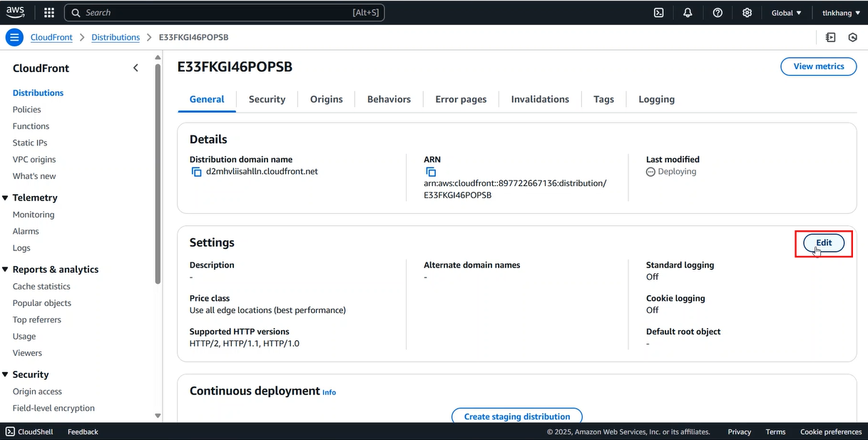Copy the distribution ARN
This screenshot has height=440, width=868.
431,172
